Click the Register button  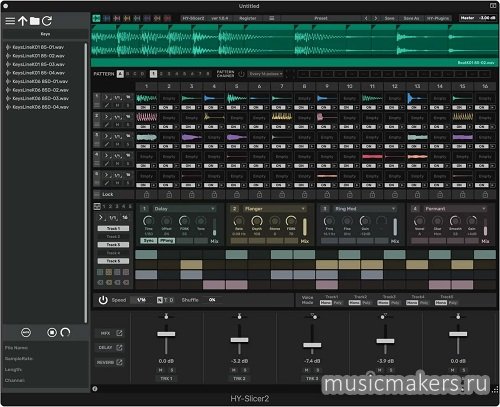click(248, 18)
